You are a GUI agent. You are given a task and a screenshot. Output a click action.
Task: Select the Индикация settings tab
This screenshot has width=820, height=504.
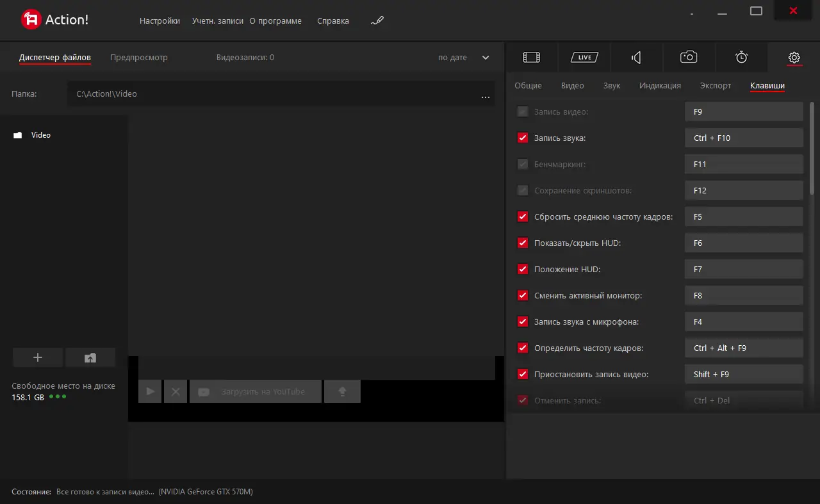click(x=660, y=85)
